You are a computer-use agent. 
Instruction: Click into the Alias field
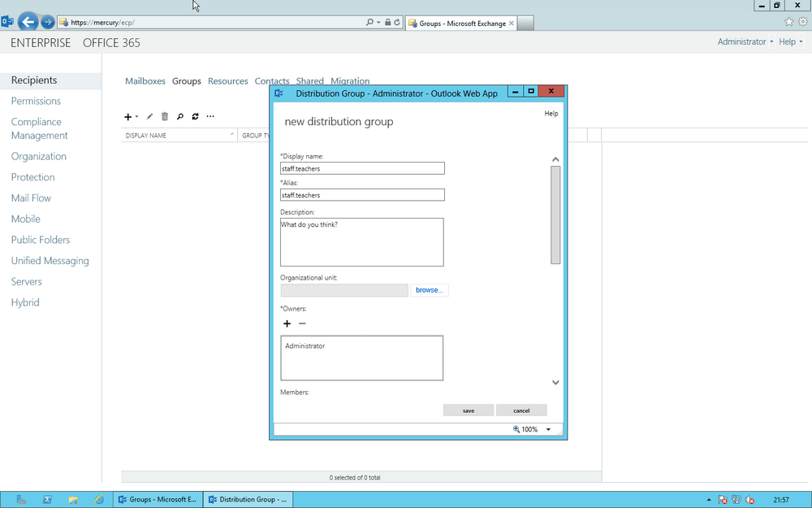tap(362, 195)
